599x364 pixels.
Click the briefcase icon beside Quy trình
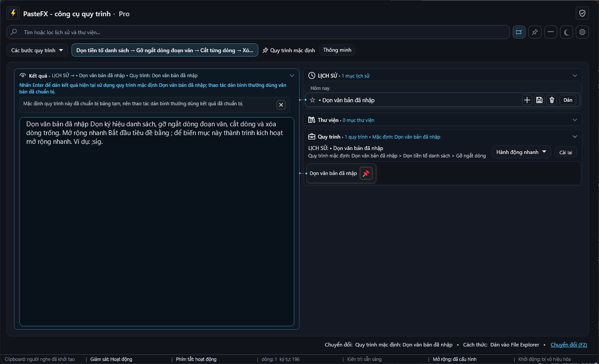(312, 137)
